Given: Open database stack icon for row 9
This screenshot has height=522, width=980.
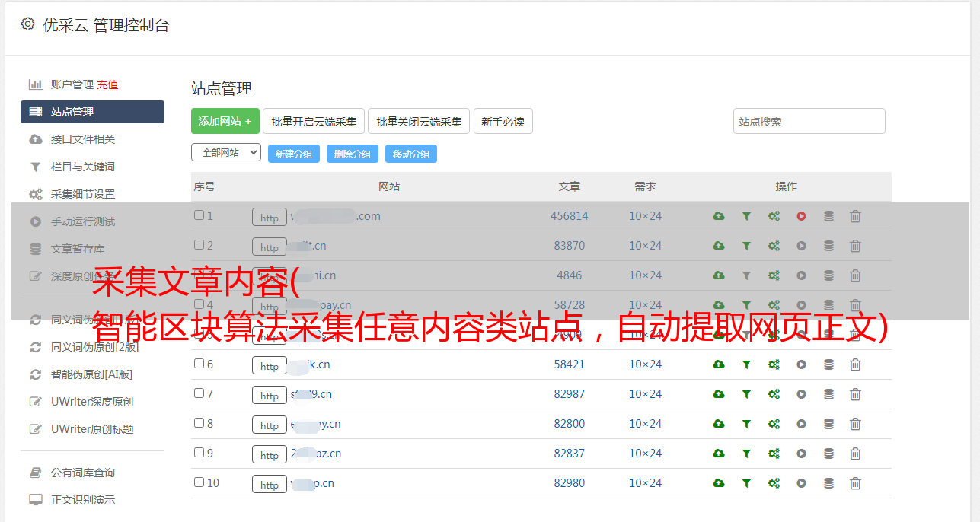Looking at the screenshot, I should click(x=828, y=454).
